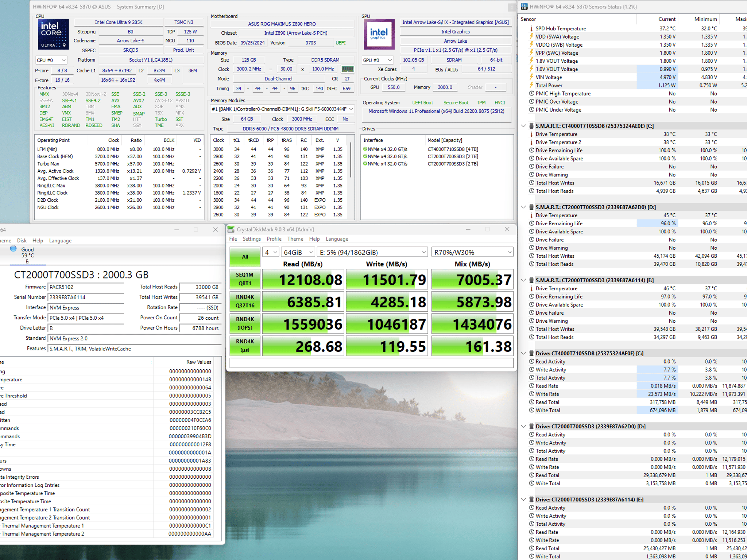
Task: Open the GPU #0 selector dropdown
Action: 378,60
